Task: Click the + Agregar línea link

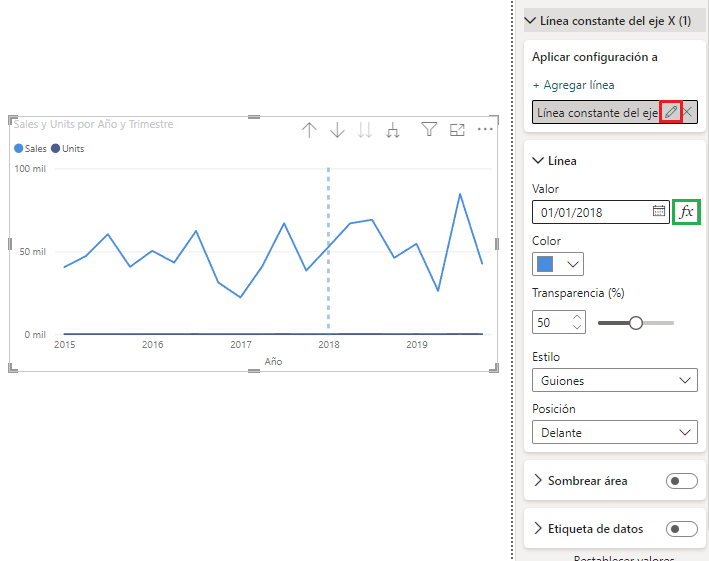Action: pyautogui.click(x=573, y=85)
